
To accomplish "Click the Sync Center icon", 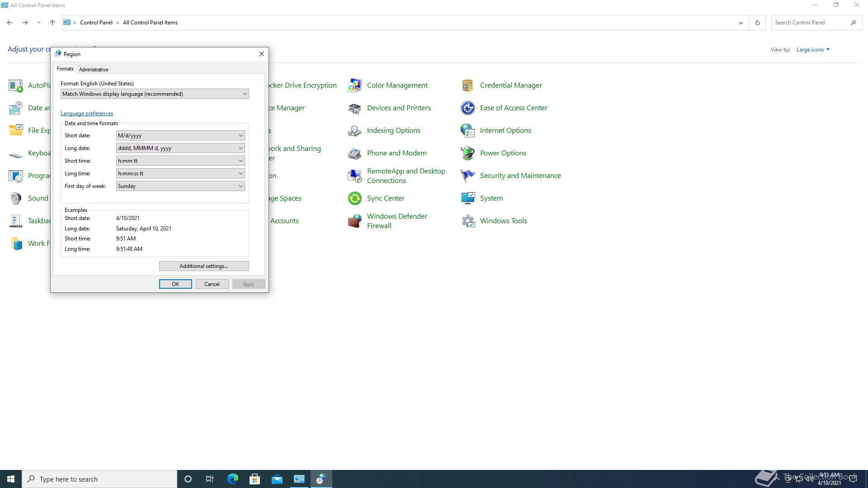I will [355, 198].
